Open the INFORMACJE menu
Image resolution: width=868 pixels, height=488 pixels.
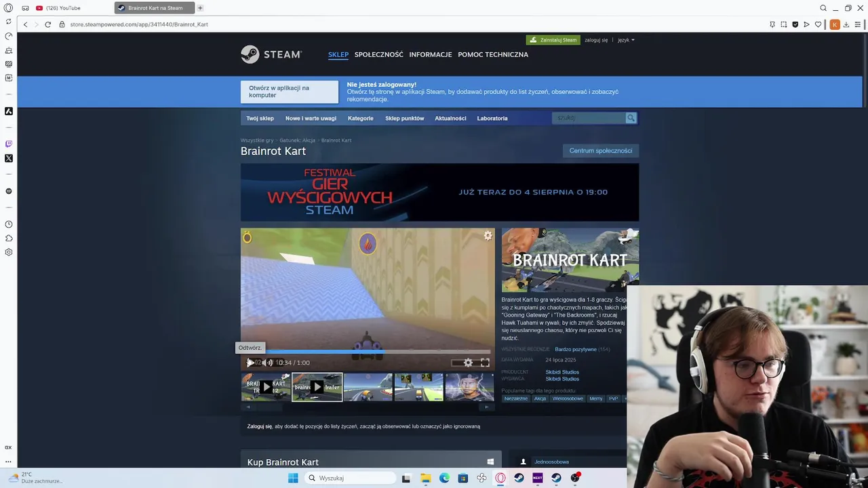pyautogui.click(x=431, y=55)
